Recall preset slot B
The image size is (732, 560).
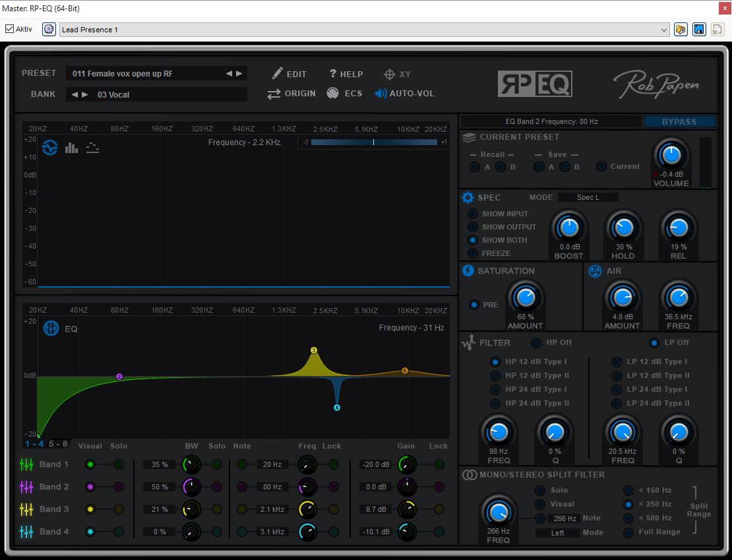pyautogui.click(x=501, y=167)
